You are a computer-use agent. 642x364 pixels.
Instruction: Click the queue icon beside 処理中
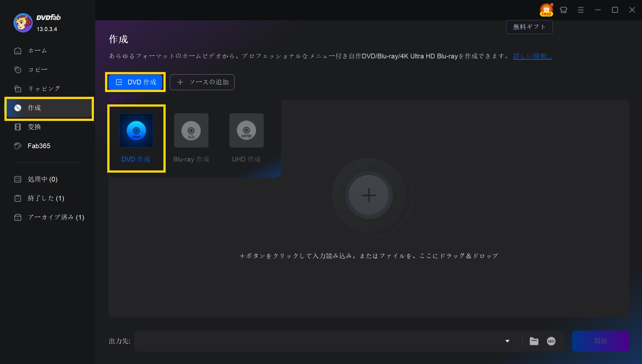pos(18,179)
